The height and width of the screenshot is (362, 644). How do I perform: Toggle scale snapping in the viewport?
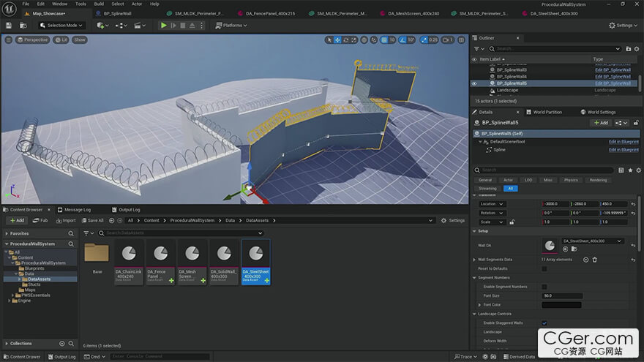[x=424, y=39]
